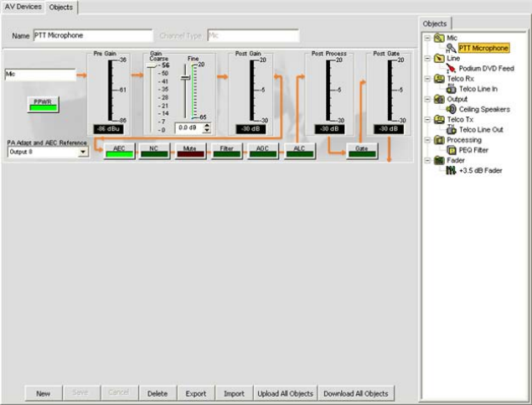Select the +3.5 dB Fader icon
Screen dimensions: 532x405
[x=450, y=170]
